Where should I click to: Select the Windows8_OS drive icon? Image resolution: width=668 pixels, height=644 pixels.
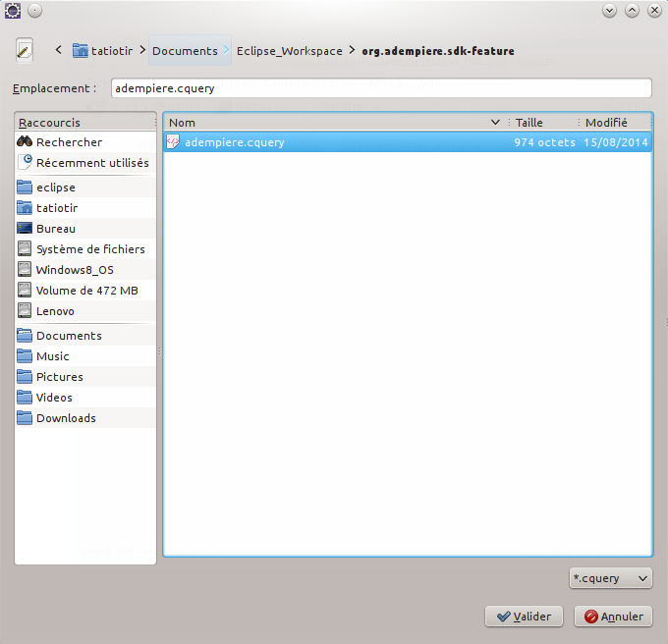26,270
